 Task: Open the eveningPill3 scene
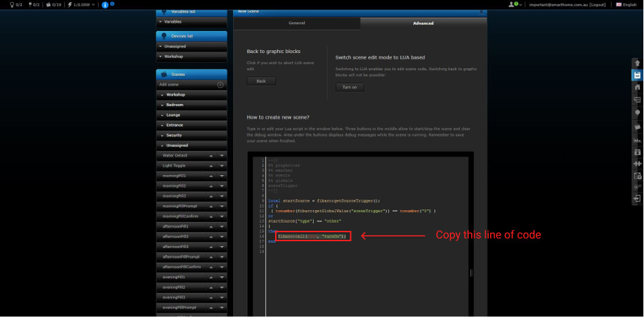coord(174,297)
